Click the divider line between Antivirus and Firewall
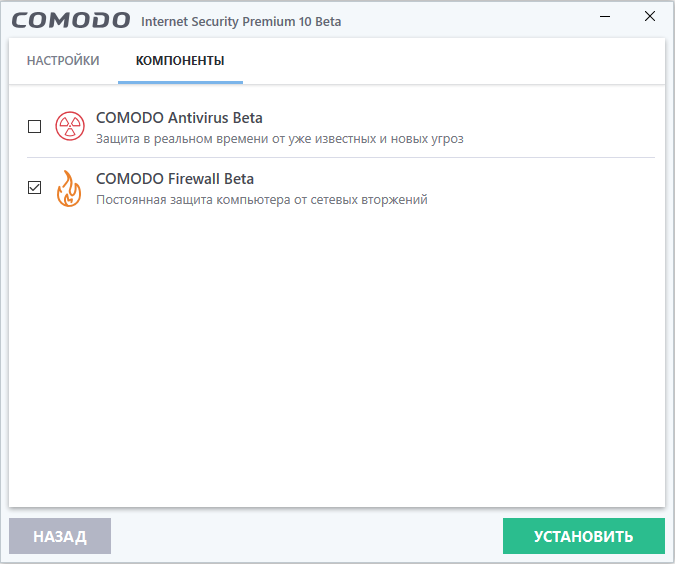Image resolution: width=675 pixels, height=564 pixels. [340, 157]
